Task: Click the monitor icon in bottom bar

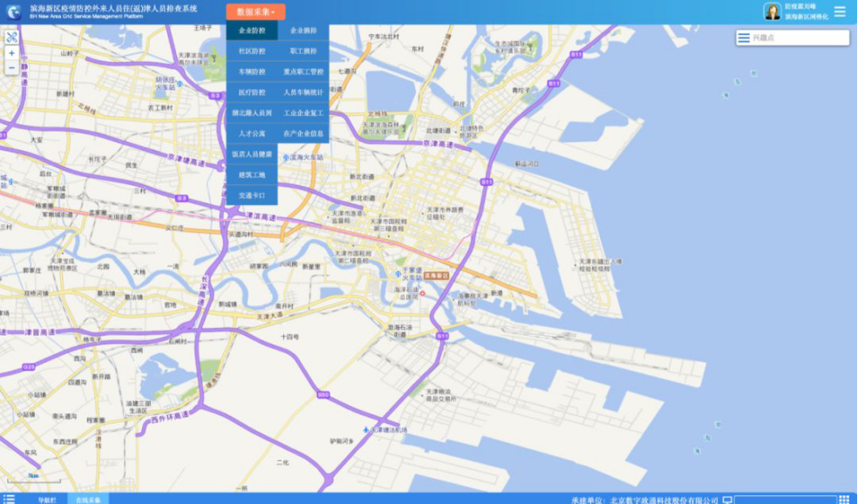Action: [727, 500]
